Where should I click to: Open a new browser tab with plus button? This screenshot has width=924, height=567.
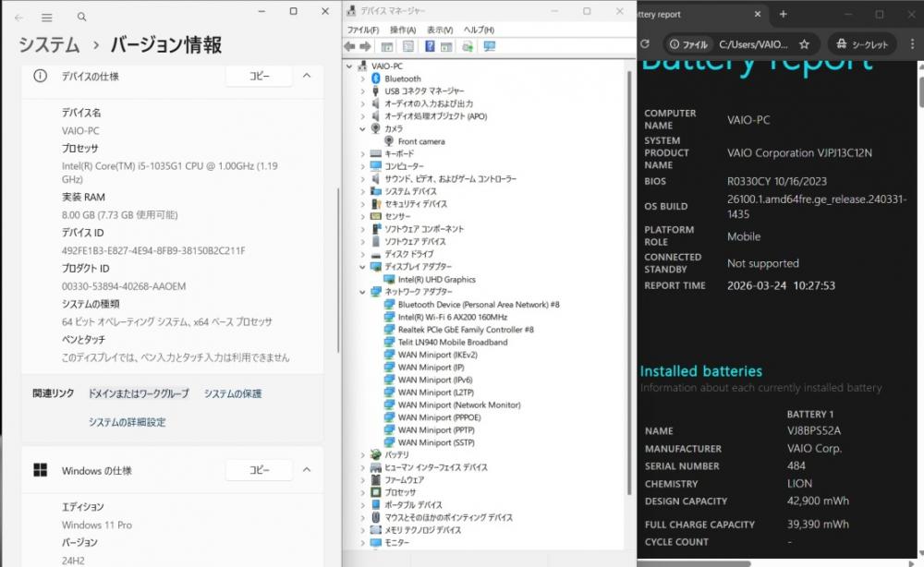784,14
